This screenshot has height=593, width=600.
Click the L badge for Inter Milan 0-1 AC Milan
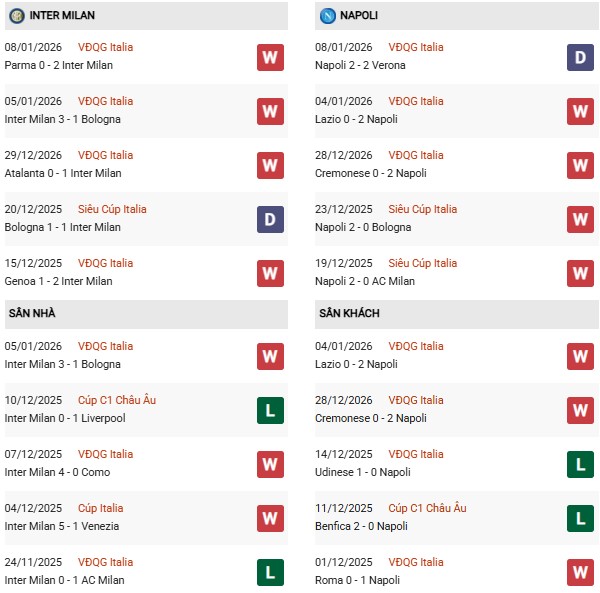pyautogui.click(x=270, y=572)
